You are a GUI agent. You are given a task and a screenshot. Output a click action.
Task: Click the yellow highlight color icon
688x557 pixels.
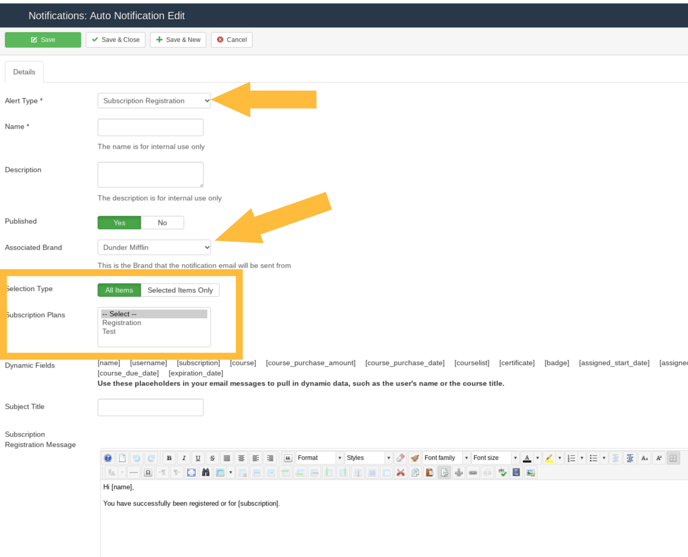pos(549,458)
